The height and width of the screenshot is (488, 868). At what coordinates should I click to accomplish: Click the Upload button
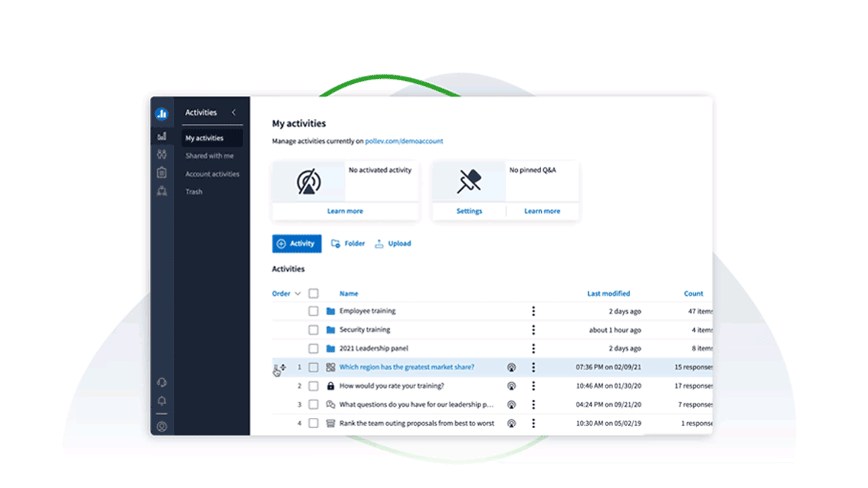click(393, 244)
